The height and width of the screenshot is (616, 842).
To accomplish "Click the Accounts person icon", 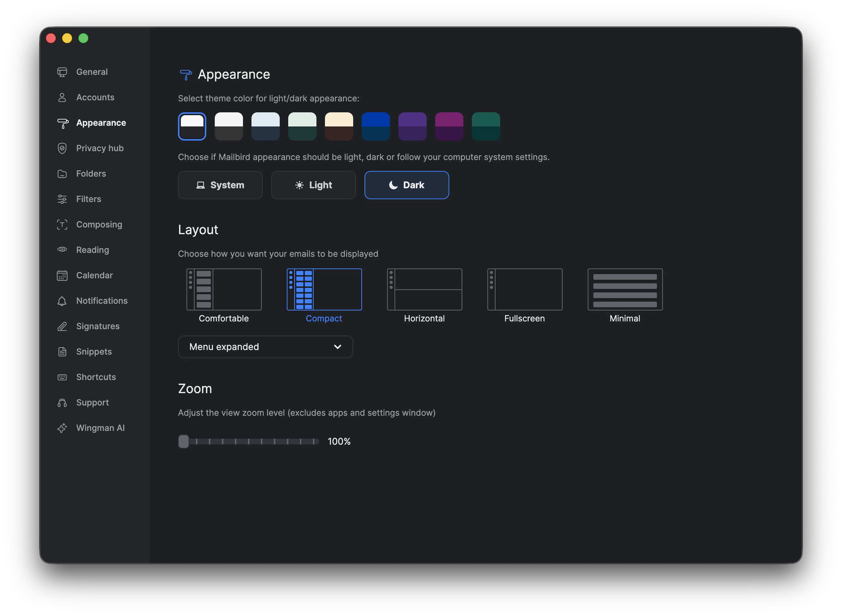I will (x=62, y=97).
